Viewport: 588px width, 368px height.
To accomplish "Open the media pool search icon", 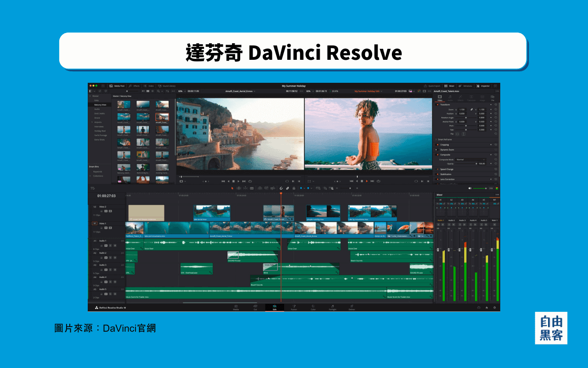I will 158,91.
